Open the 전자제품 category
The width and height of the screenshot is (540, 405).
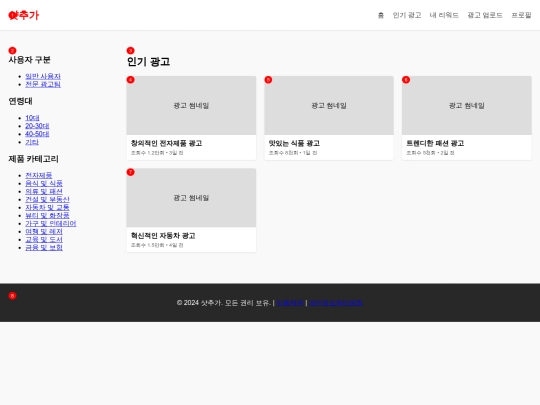[39, 175]
